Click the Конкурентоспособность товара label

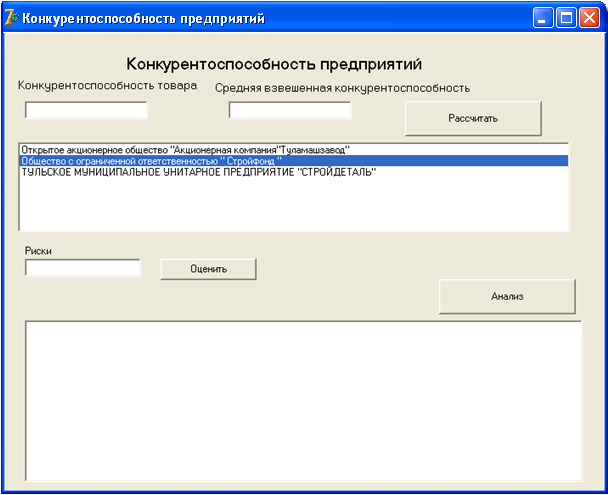pyautogui.click(x=107, y=86)
